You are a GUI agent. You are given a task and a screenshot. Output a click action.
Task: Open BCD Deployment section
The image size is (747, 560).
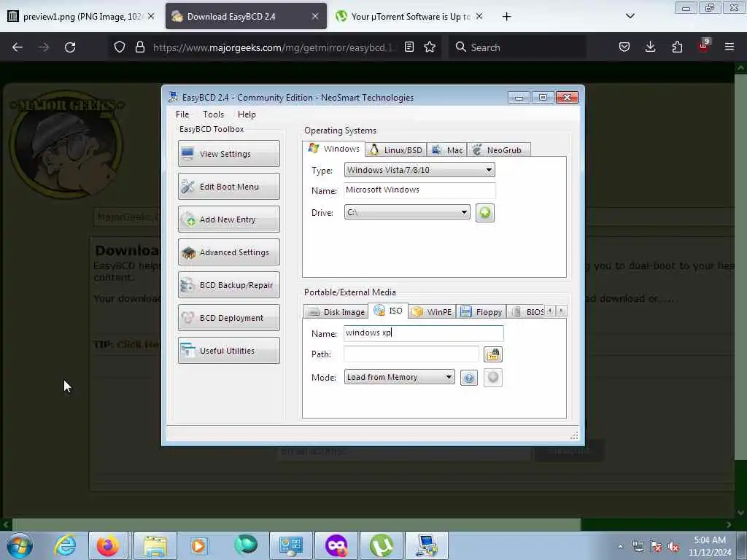pos(228,318)
